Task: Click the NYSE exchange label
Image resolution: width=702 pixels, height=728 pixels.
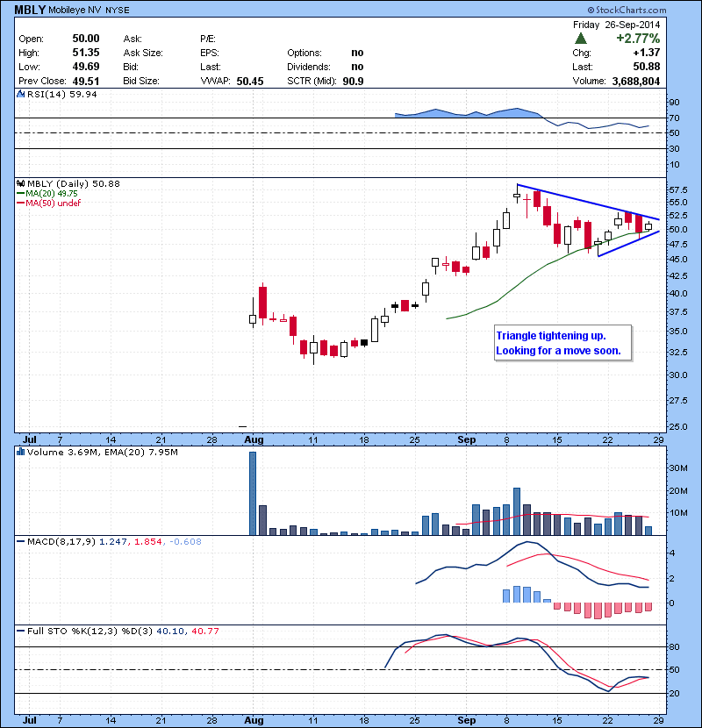Action: coord(118,11)
